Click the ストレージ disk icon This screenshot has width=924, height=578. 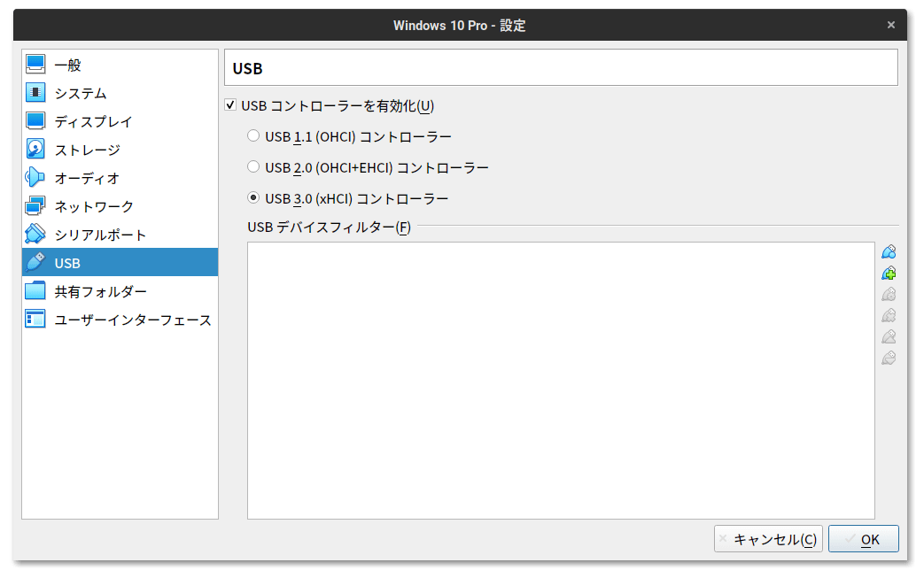(x=35, y=150)
